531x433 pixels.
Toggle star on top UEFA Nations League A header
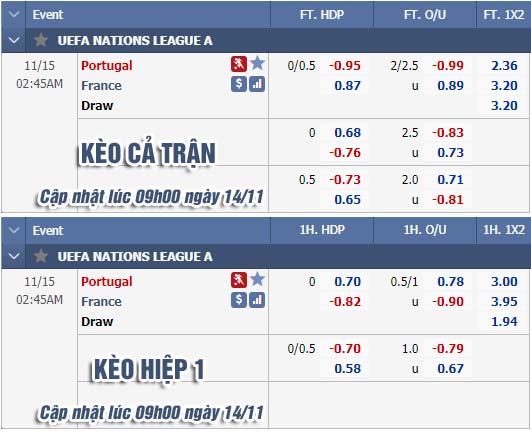click(41, 40)
